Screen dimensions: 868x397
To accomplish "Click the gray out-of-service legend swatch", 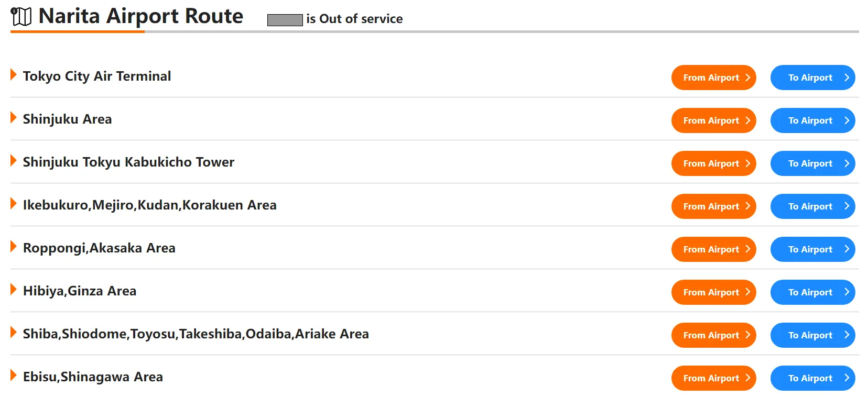I will (x=285, y=20).
